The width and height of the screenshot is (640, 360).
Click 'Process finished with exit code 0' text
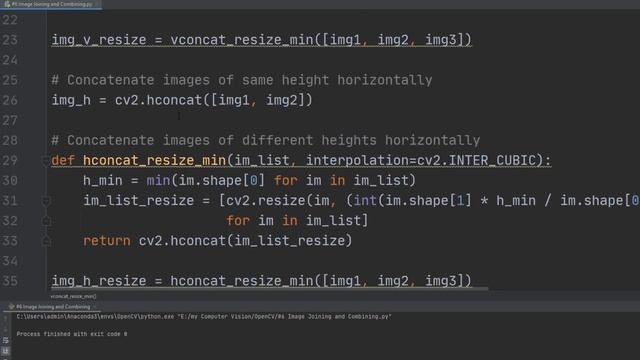tap(72, 334)
